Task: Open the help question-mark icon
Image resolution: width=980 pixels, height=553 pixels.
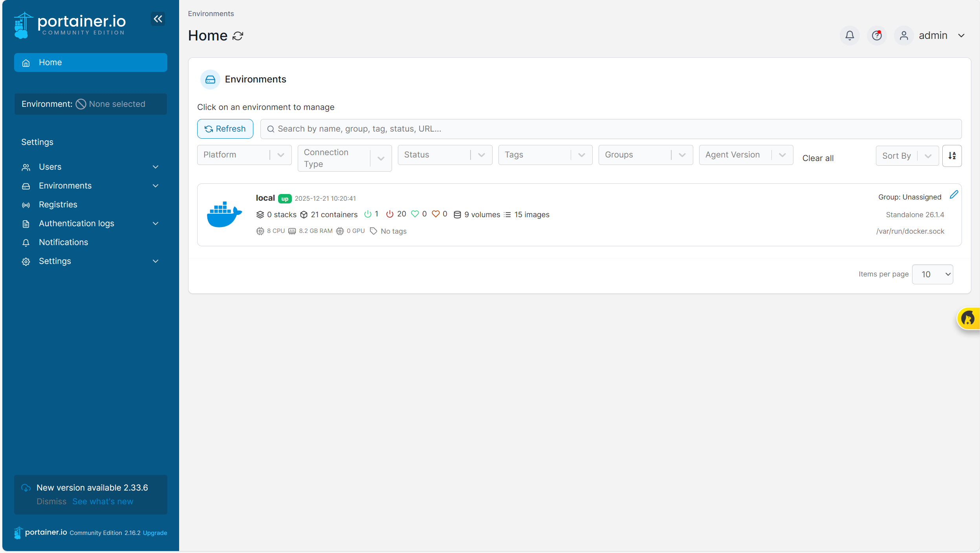Action: [877, 36]
